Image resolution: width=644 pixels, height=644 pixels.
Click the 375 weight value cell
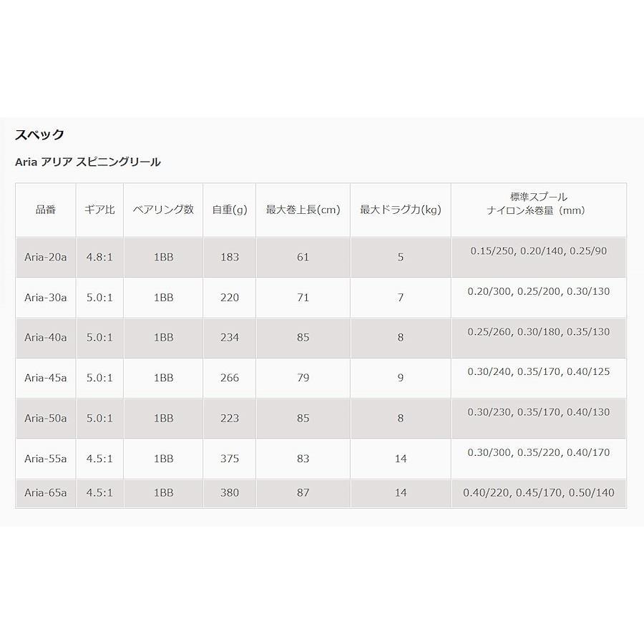(230, 459)
